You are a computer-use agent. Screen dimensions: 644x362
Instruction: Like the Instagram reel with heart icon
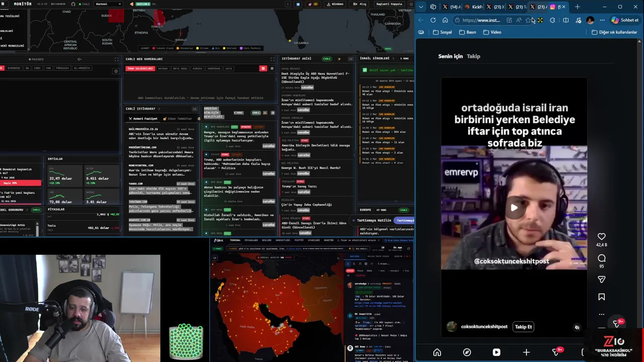(x=601, y=236)
